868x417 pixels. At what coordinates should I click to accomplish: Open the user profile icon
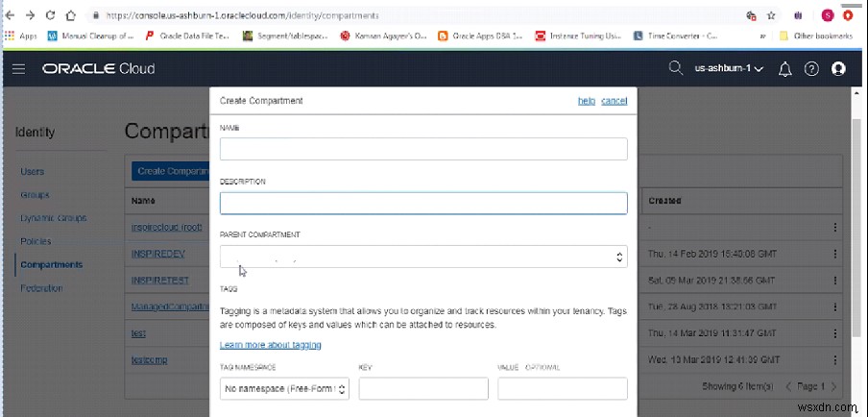click(x=838, y=68)
